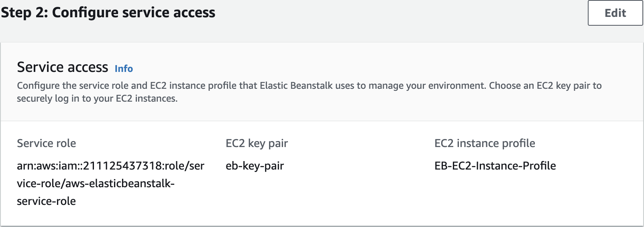Screen dimensions: 644x227
Task: Click the "Service role" field label
Action: (x=46, y=143)
